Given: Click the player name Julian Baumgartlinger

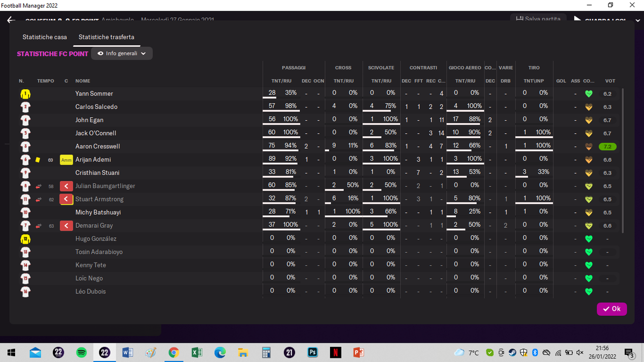Looking at the screenshot, I should pos(105,186).
